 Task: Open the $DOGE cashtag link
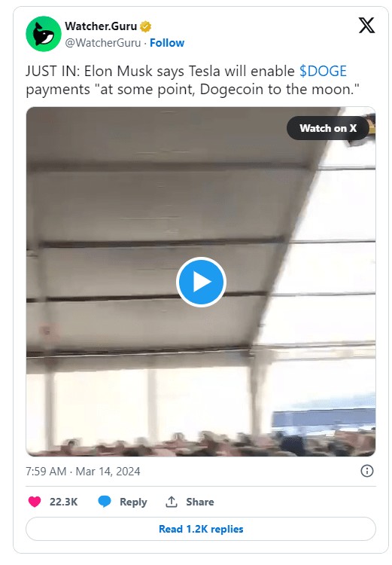point(323,71)
